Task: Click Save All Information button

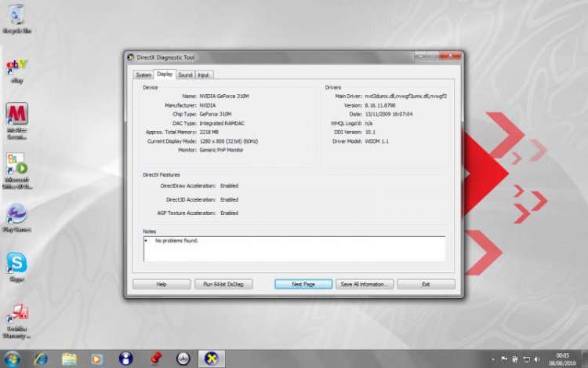Action: point(364,284)
